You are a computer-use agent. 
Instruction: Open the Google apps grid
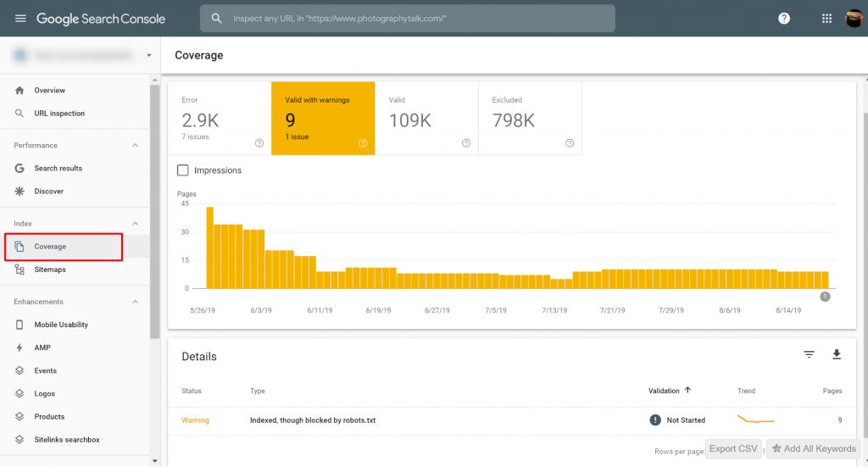(826, 19)
